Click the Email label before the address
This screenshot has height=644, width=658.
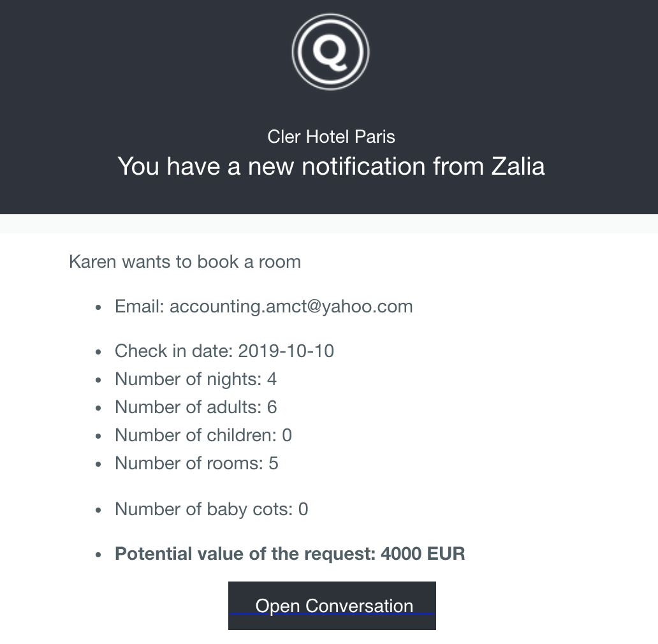click(x=140, y=307)
